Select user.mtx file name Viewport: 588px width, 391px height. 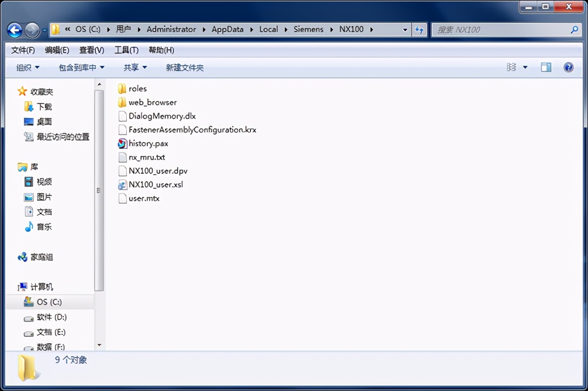pyautogui.click(x=144, y=199)
